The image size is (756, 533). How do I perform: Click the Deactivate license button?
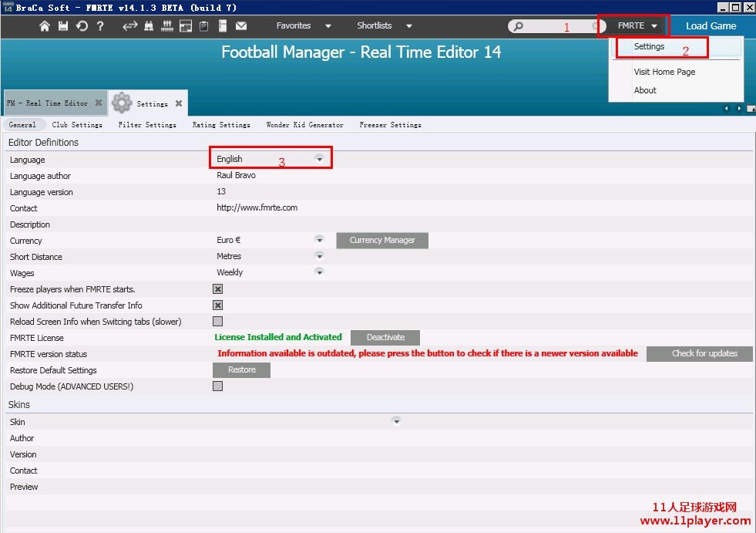pyautogui.click(x=385, y=338)
